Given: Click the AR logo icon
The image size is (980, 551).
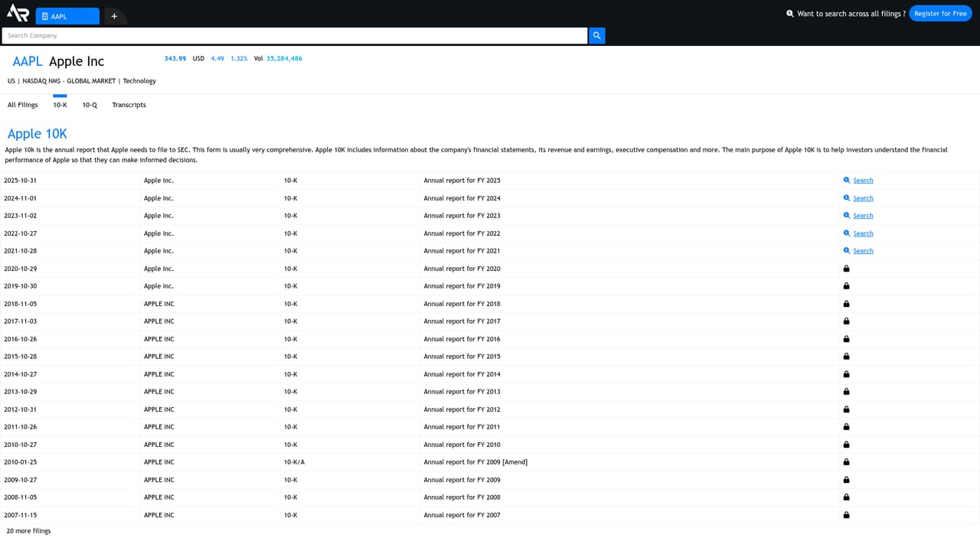Looking at the screenshot, I should (x=18, y=13).
